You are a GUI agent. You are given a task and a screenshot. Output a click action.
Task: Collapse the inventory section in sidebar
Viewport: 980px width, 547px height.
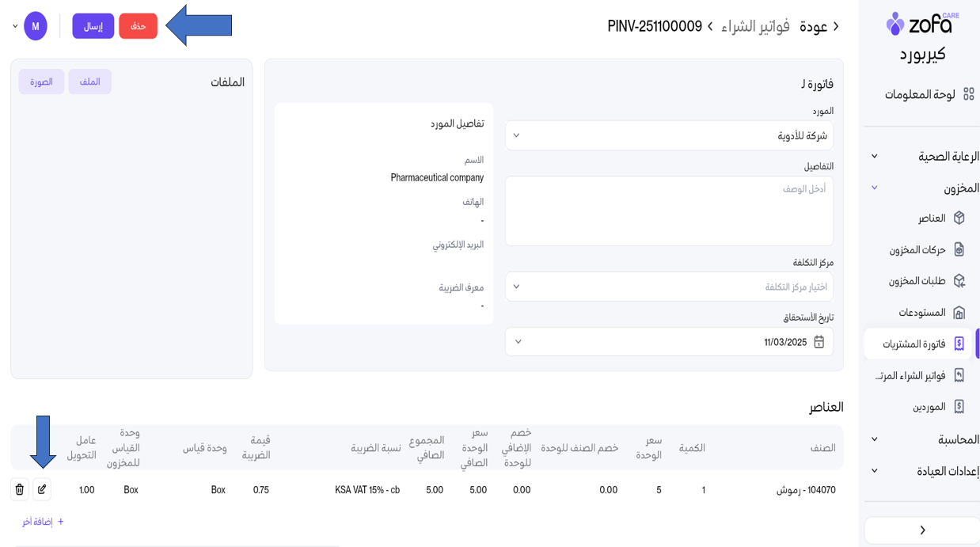point(875,188)
